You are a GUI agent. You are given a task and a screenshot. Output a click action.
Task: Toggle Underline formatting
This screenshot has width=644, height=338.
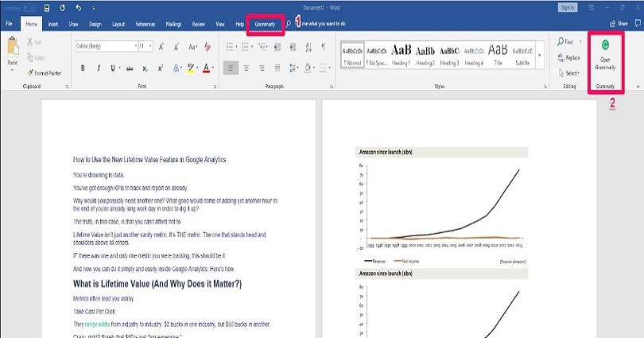(113, 68)
